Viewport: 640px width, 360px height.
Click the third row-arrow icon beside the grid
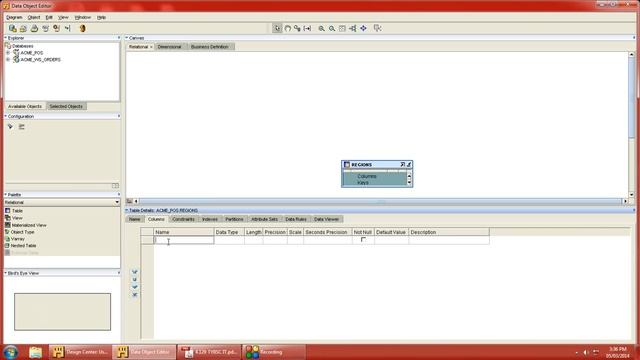tap(135, 287)
